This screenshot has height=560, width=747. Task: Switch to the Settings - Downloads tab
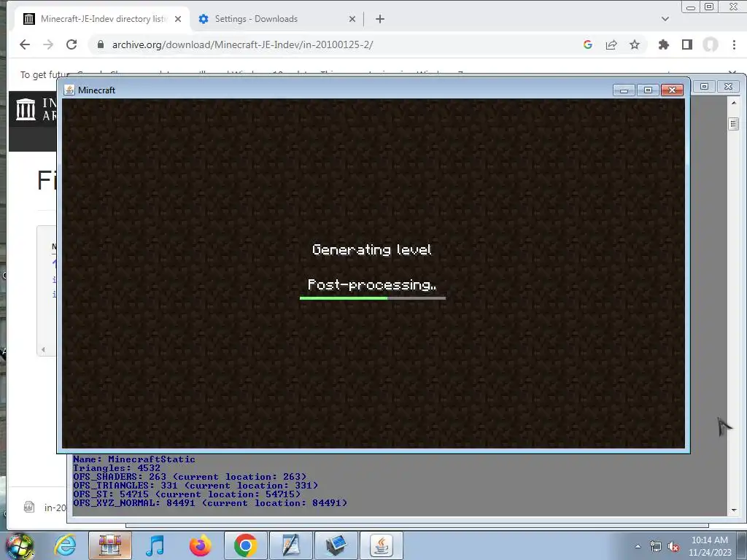point(276,19)
